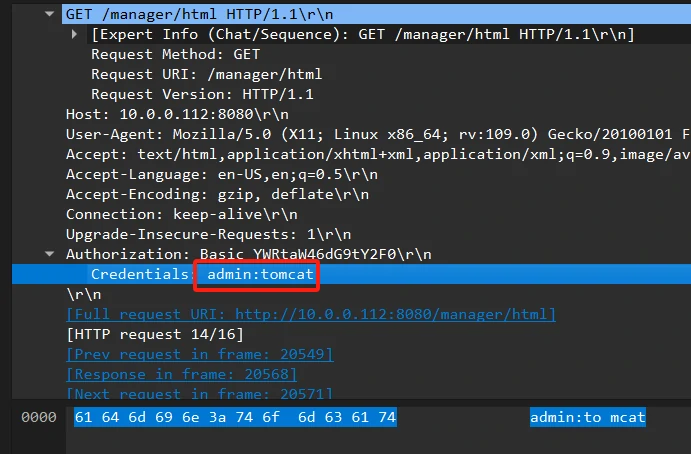Pick the Accept-Encoding: gzip, deflate line
691x454 pixels.
(199, 194)
